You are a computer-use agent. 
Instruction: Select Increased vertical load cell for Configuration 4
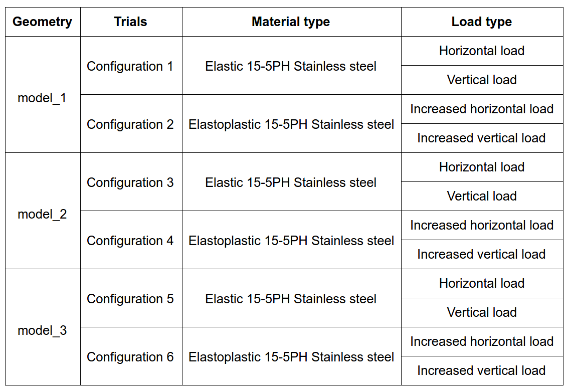[481, 255]
